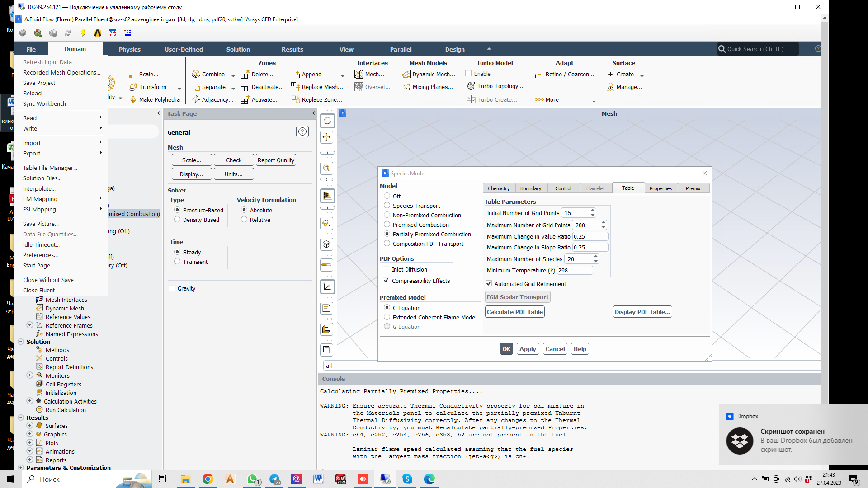Select Extended Coherent Flame Model option
Screen dimensions: 868x488
coord(387,317)
